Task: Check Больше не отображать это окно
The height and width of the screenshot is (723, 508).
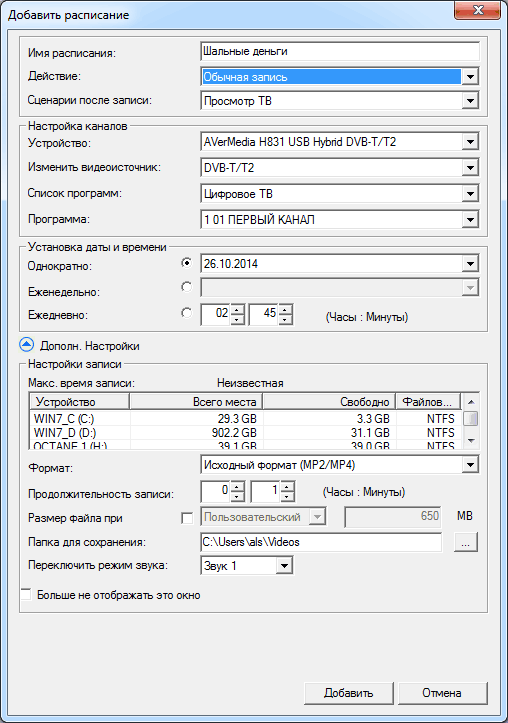Action: pyautogui.click(x=26, y=594)
